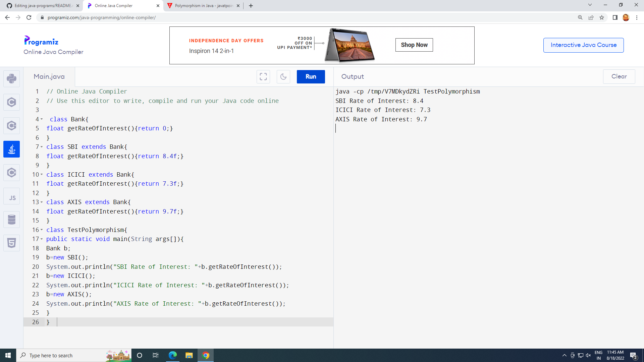Viewport: 644px width, 362px height.
Task: Switch to the HTML compiler
Action: click(11, 243)
